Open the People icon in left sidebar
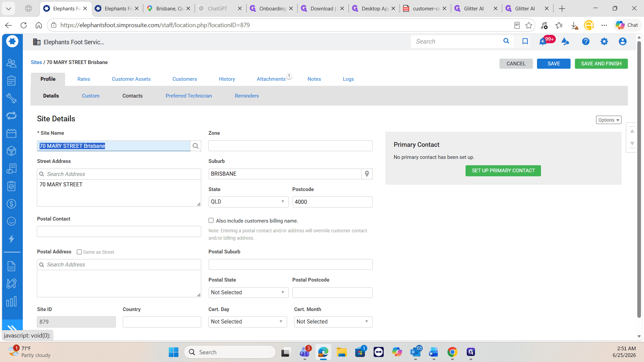This screenshot has height=362, width=644. pyautogui.click(x=11, y=63)
